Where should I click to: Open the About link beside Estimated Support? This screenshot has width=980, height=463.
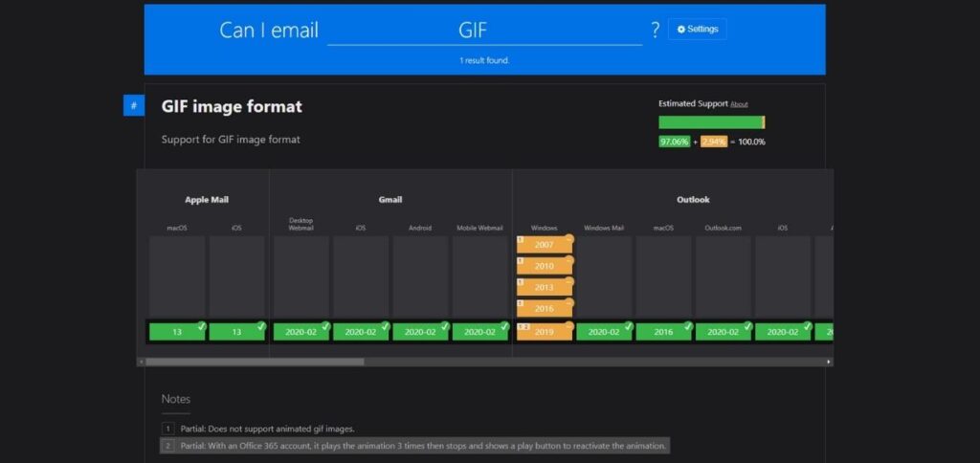tap(739, 104)
